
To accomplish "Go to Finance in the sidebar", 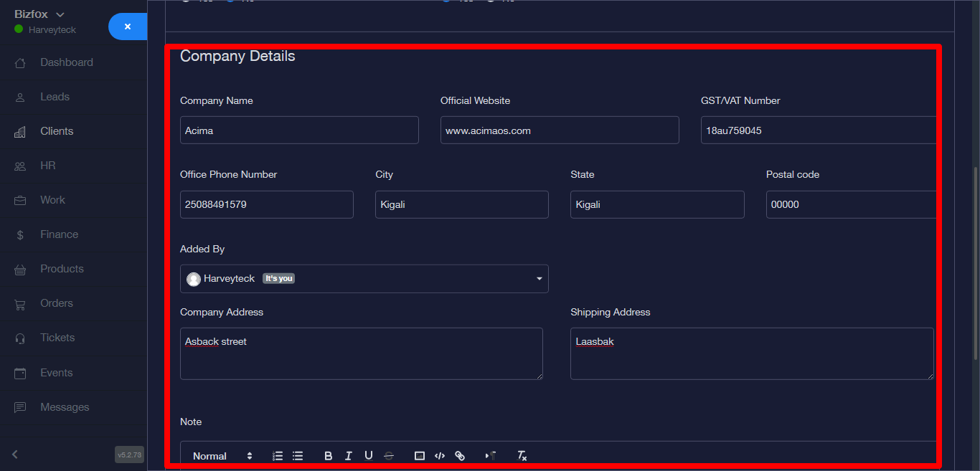I will click(x=59, y=234).
